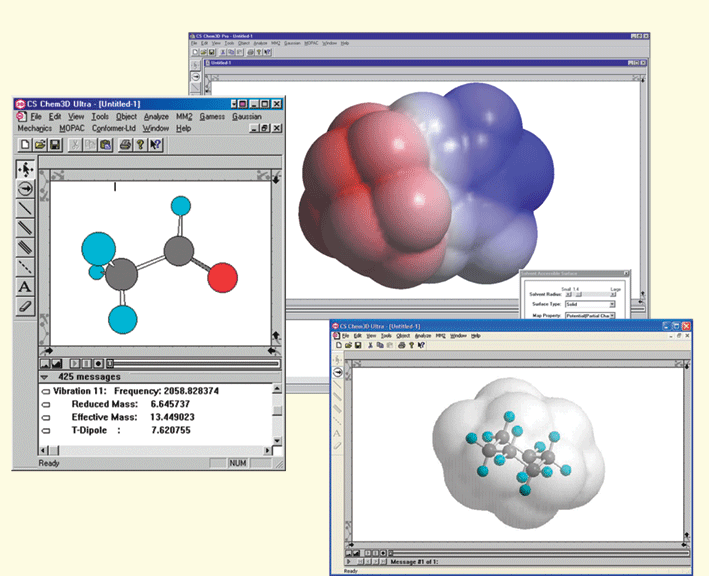This screenshot has height=576, width=709.
Task: Play the vibration animation in left window
Action: 75,364
